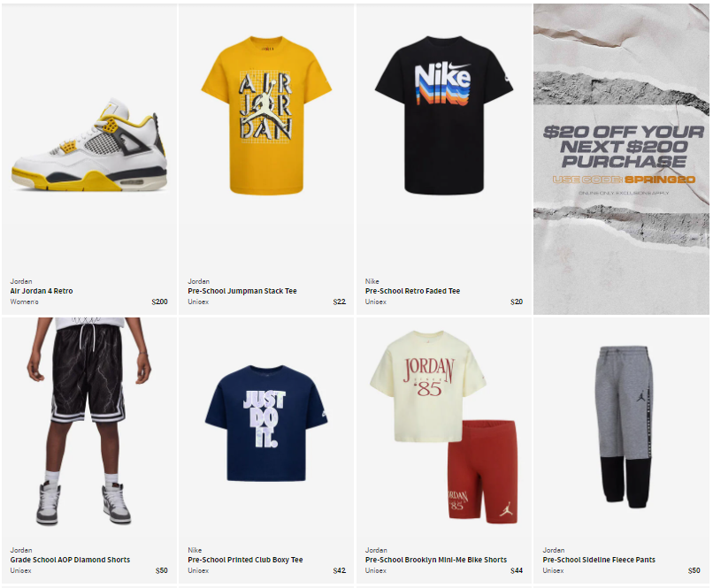Viewport: 713px width, 588px height.
Task: Click the gray sideline fleece pants image
Action: [624, 427]
